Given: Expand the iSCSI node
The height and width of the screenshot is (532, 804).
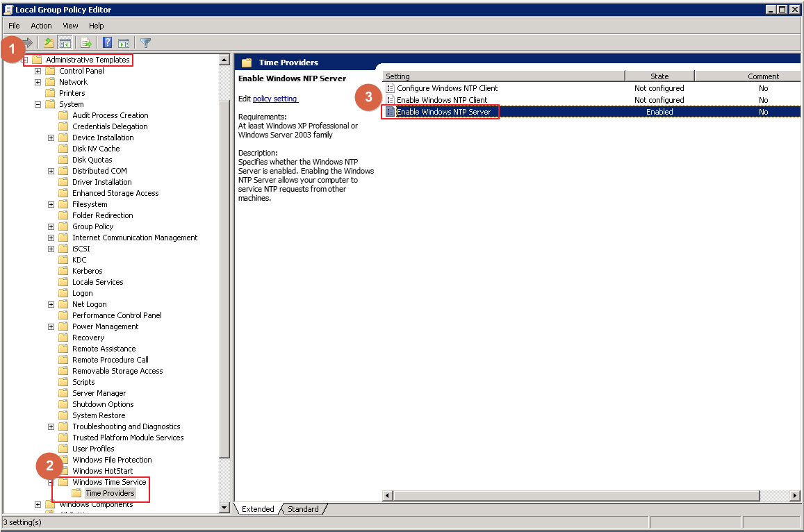Looking at the screenshot, I should click(x=51, y=249).
